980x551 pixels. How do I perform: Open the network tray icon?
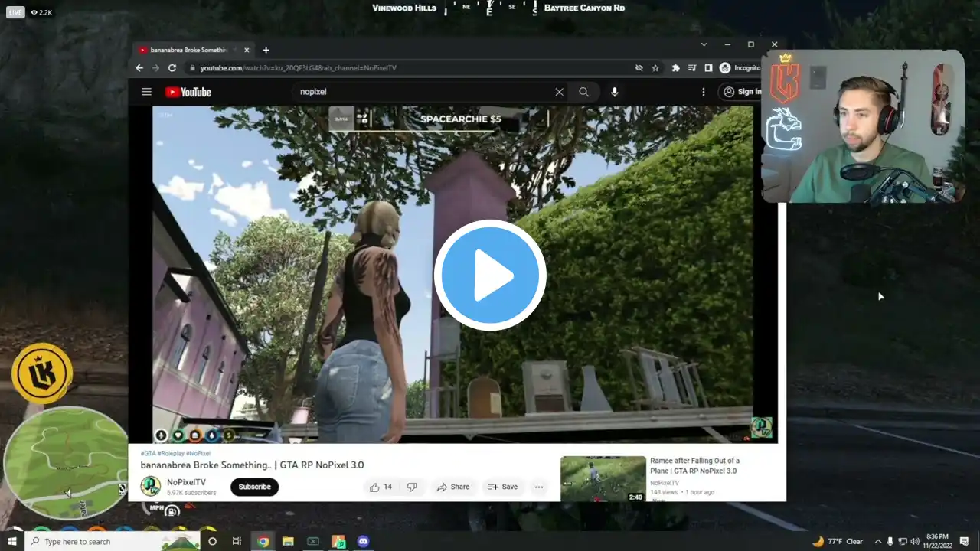click(903, 541)
